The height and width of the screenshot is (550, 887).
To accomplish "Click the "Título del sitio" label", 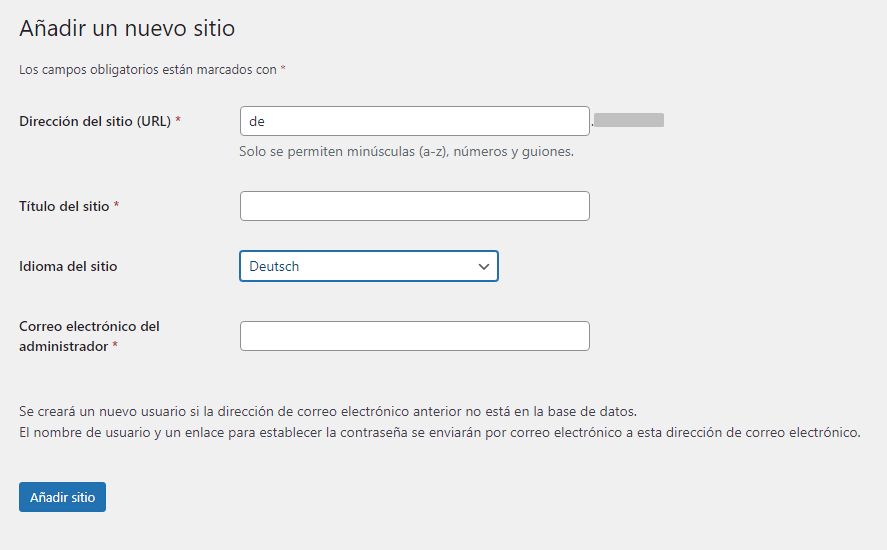I will (x=64, y=206).
